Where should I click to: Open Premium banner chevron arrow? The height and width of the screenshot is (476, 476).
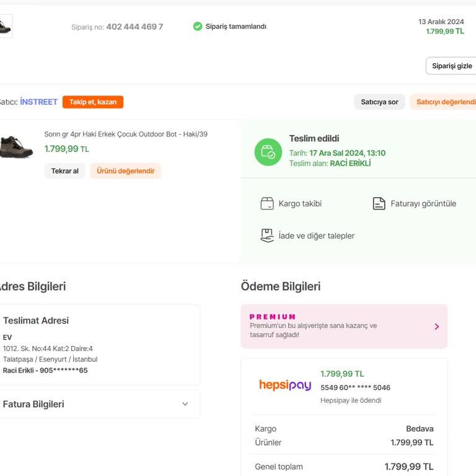click(436, 326)
